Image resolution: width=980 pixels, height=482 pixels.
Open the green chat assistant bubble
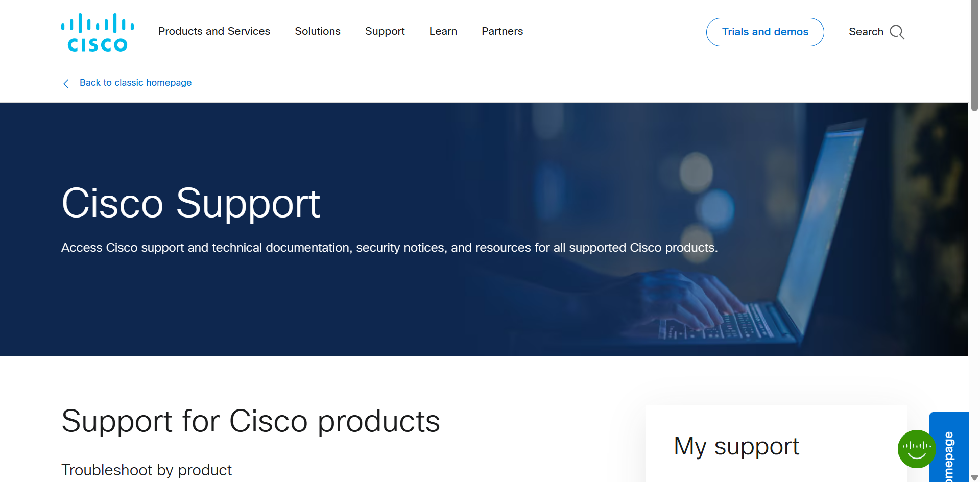(917, 449)
